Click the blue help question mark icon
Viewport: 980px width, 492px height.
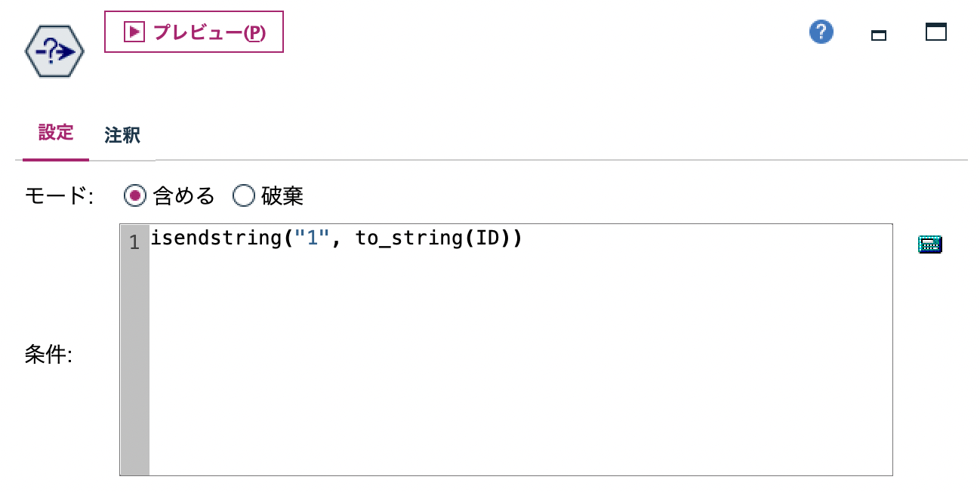pyautogui.click(x=821, y=32)
